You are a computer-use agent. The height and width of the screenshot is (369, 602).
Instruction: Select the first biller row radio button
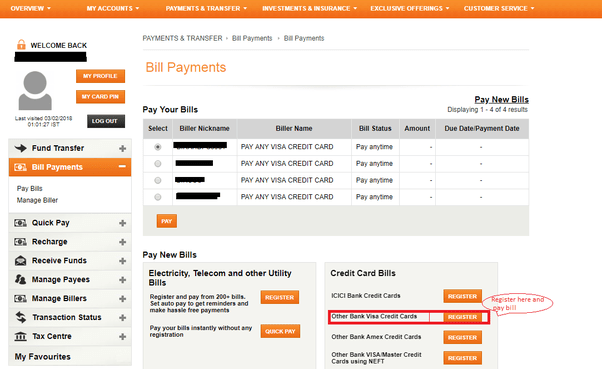coord(157,147)
